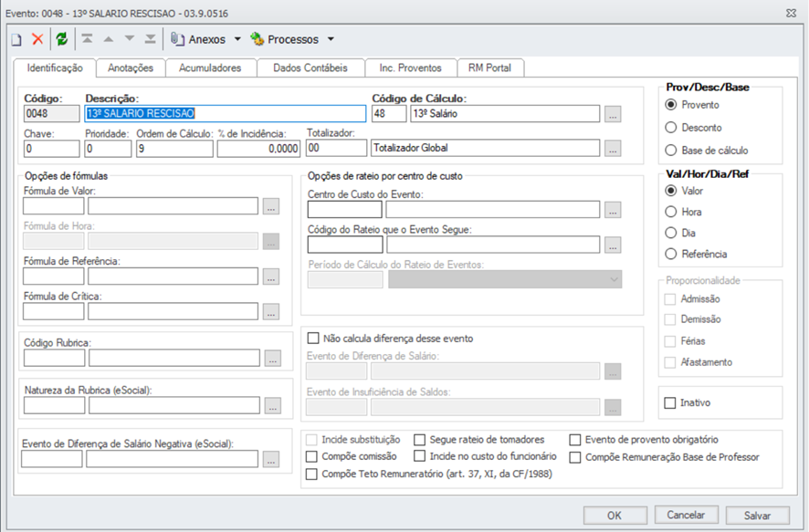Open Período de Cálculo do Rateio combo box
809x532 pixels.
(x=505, y=279)
